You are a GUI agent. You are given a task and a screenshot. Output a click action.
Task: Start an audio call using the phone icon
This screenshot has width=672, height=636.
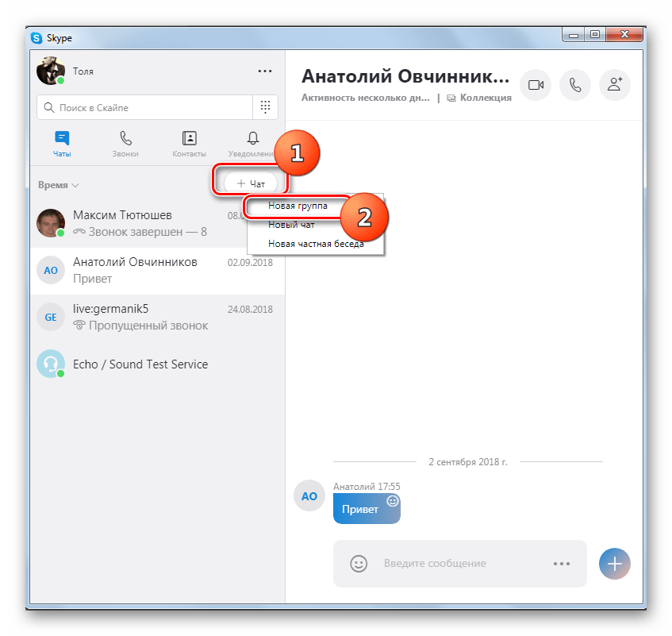click(x=574, y=85)
